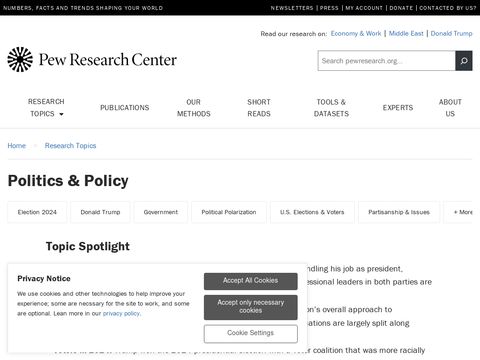Click the Politics & Policy heading

pos(68,181)
